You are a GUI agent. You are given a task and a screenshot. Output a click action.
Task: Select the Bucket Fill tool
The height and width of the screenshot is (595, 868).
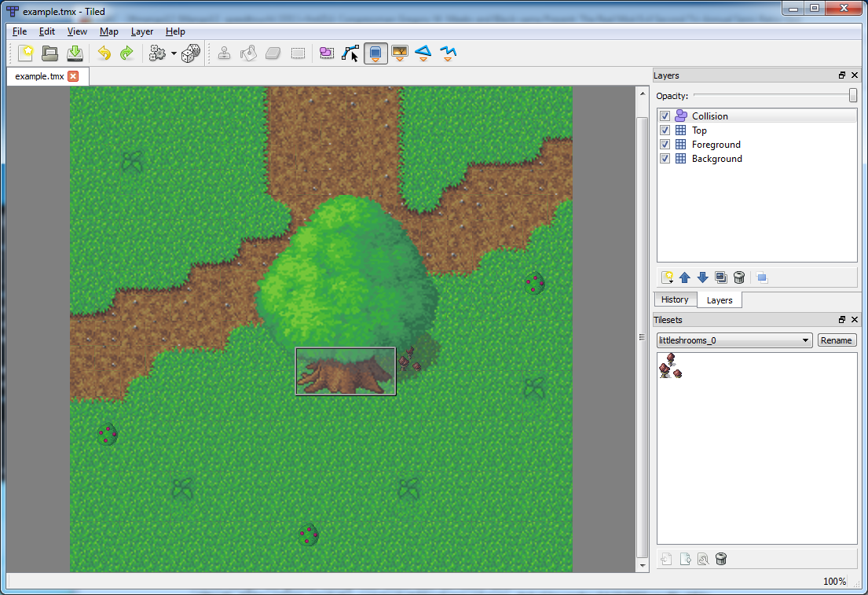click(x=247, y=53)
